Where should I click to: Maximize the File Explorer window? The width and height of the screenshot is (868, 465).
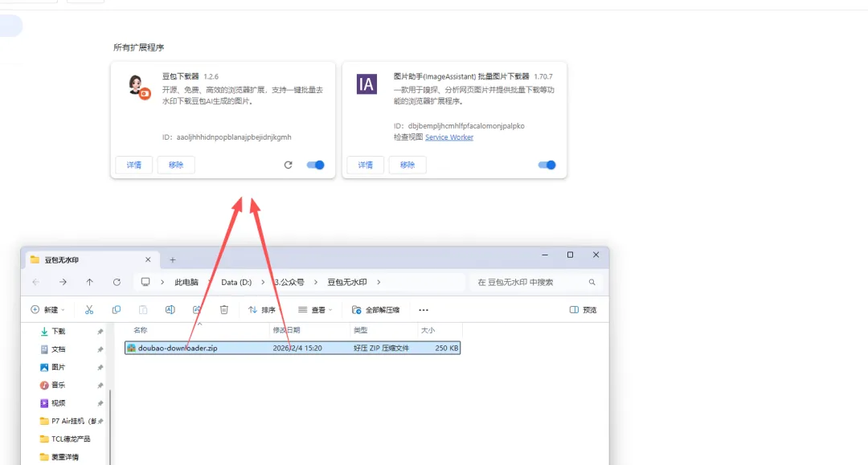570,255
